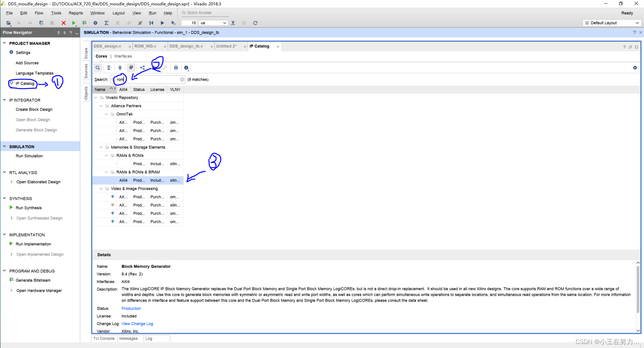Click Add Sources
644x348 pixels.
click(27, 63)
